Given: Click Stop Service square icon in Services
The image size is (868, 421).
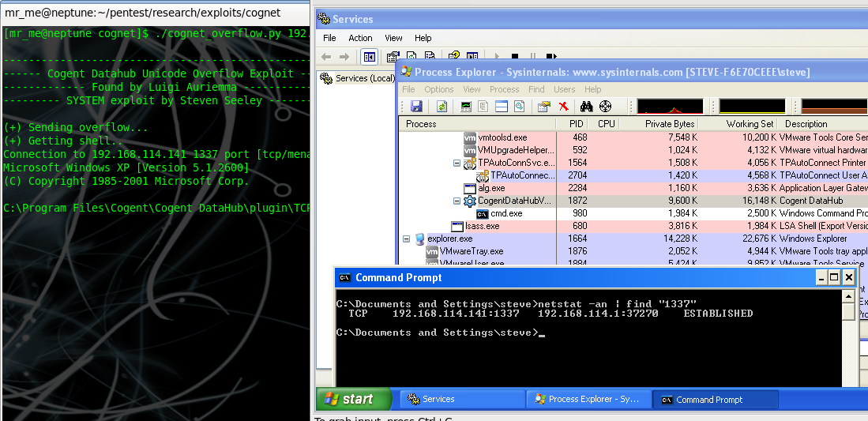Looking at the screenshot, I should 514,57.
